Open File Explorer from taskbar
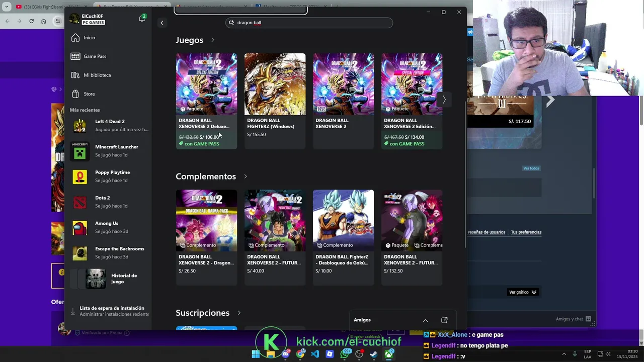The height and width of the screenshot is (362, 644). click(271, 354)
